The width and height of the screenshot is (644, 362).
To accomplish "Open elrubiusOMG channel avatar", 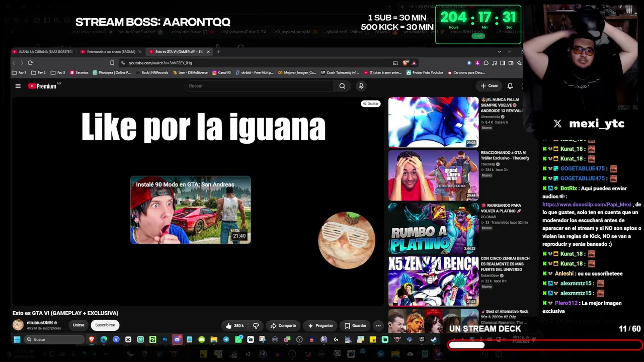I will 18,325.
